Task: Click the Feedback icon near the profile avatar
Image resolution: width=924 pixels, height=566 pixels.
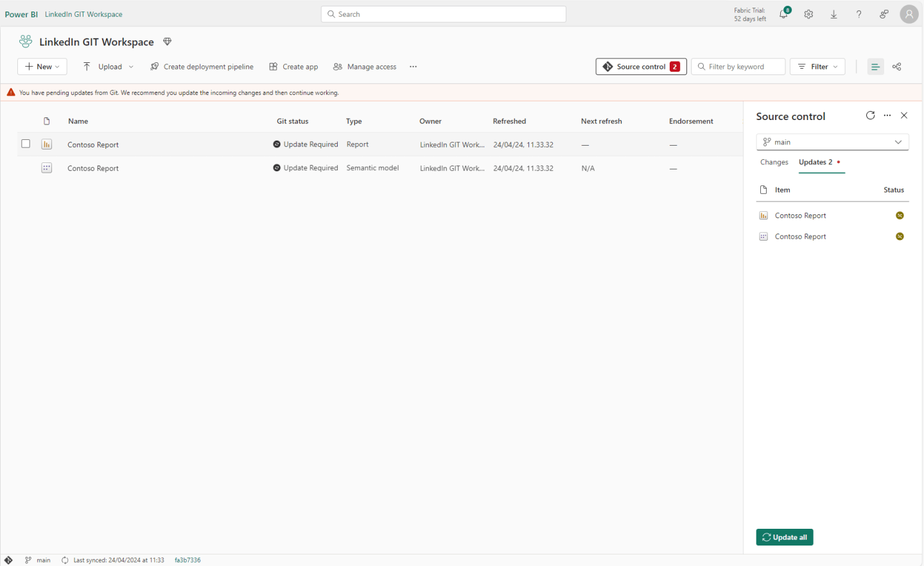Action: pos(884,13)
